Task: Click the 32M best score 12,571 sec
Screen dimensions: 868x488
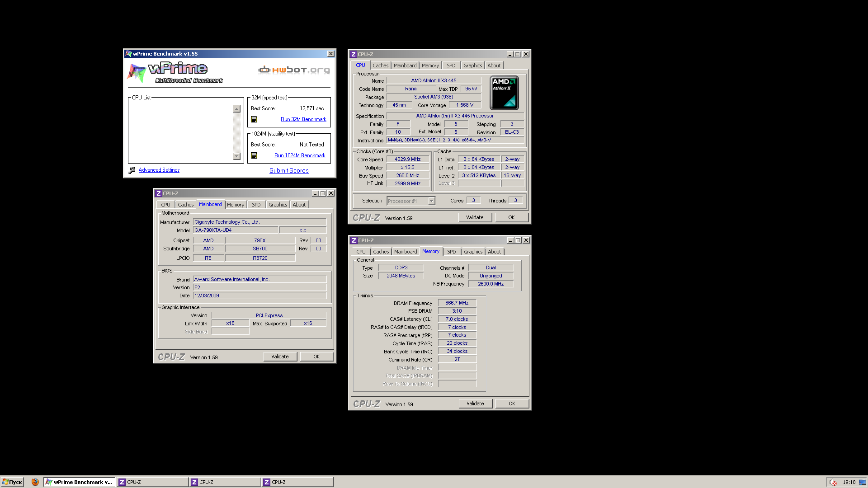Action: click(312, 108)
